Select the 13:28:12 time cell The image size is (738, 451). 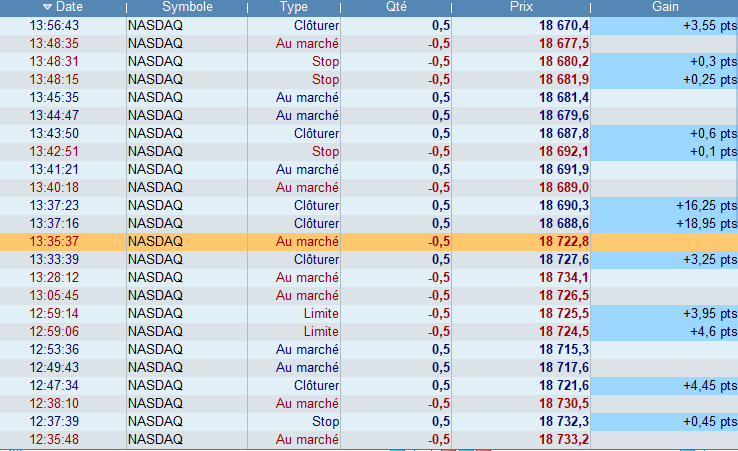pos(54,277)
